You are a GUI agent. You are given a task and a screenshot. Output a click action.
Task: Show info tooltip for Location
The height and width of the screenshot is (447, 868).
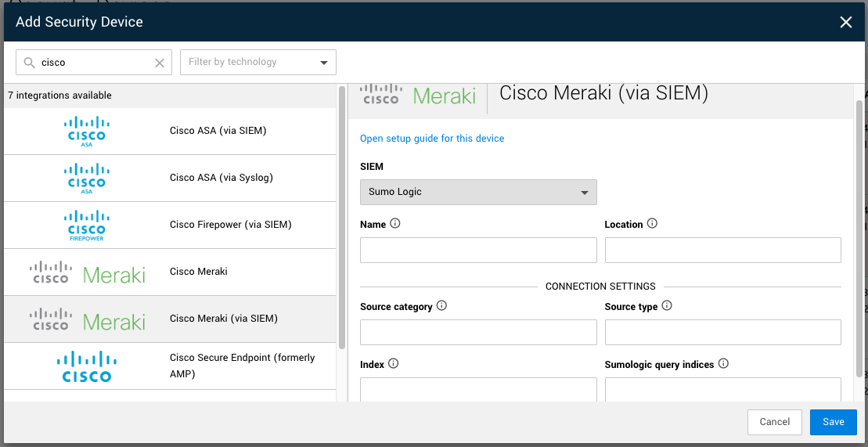coord(652,224)
